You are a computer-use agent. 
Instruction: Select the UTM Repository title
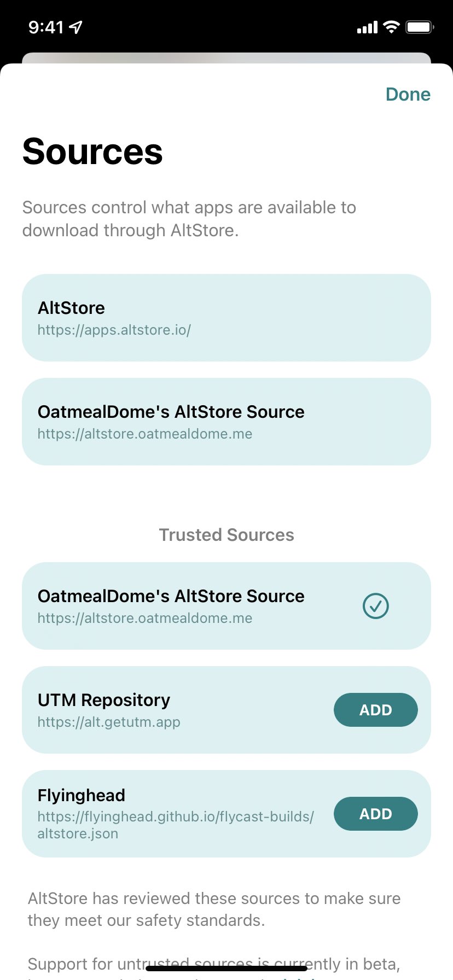[x=104, y=700]
